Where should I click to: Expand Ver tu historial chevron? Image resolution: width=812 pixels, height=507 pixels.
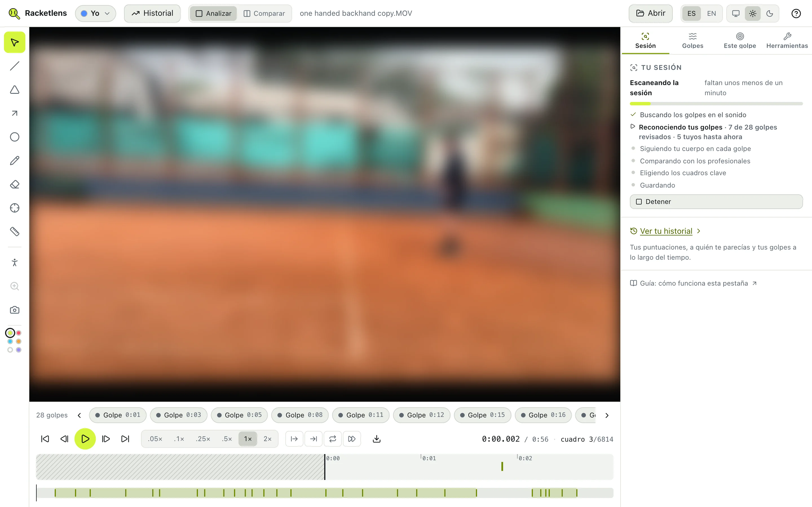699,231
